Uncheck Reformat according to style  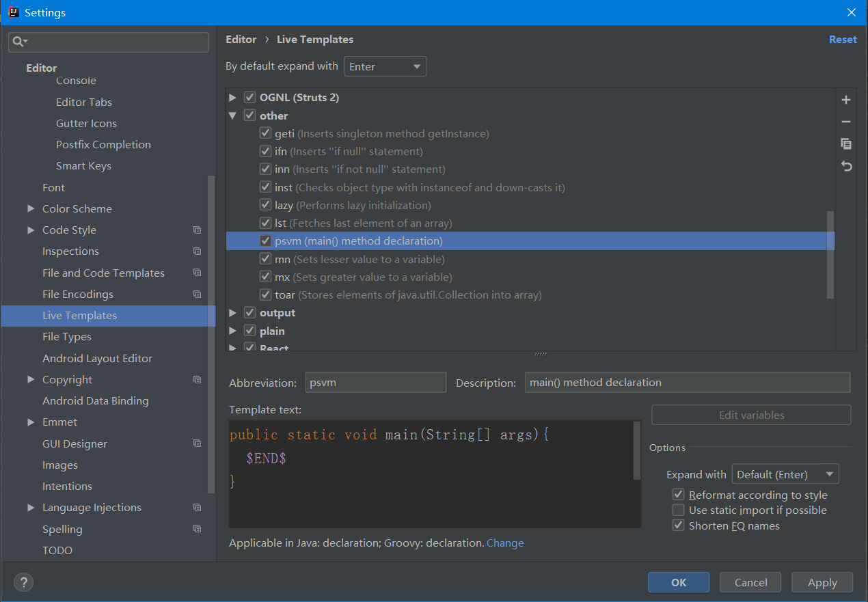pyautogui.click(x=678, y=494)
